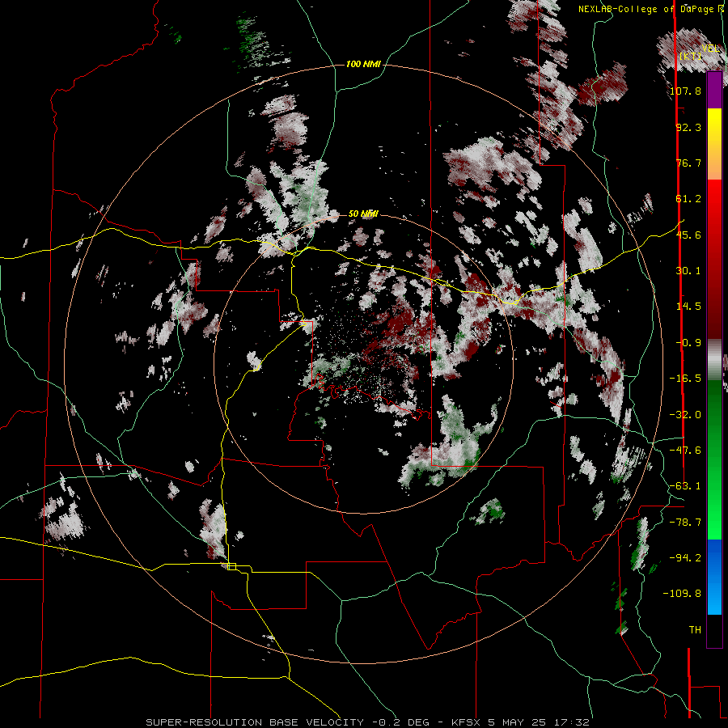Click the "SUPER-RESOLUTION BASE VELOCITY" caption text

click(255, 722)
